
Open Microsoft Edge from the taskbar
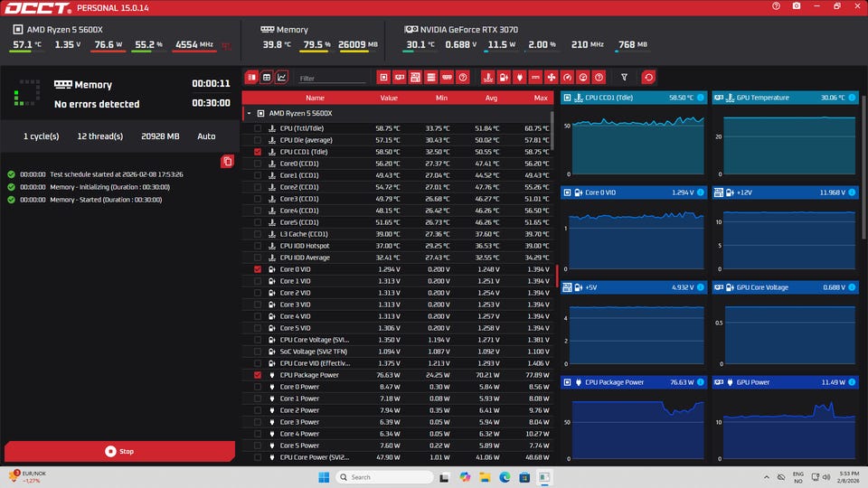[505, 477]
